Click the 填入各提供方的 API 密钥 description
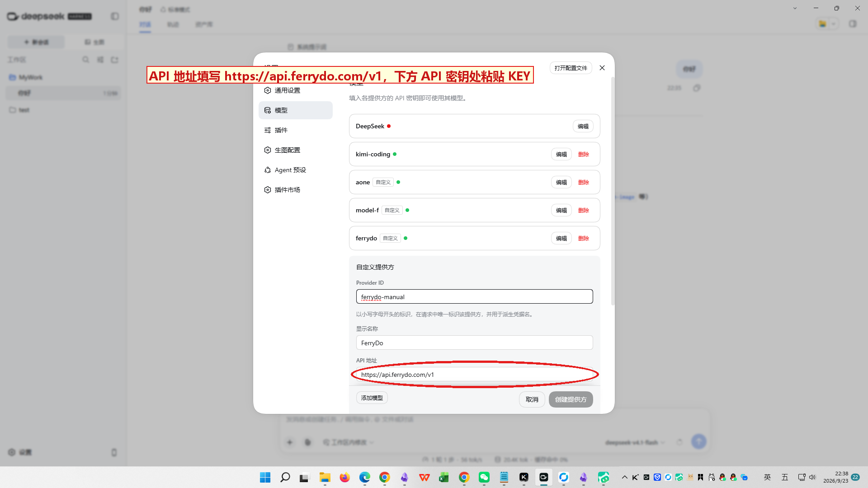Image resolution: width=868 pixels, height=488 pixels. (x=407, y=98)
